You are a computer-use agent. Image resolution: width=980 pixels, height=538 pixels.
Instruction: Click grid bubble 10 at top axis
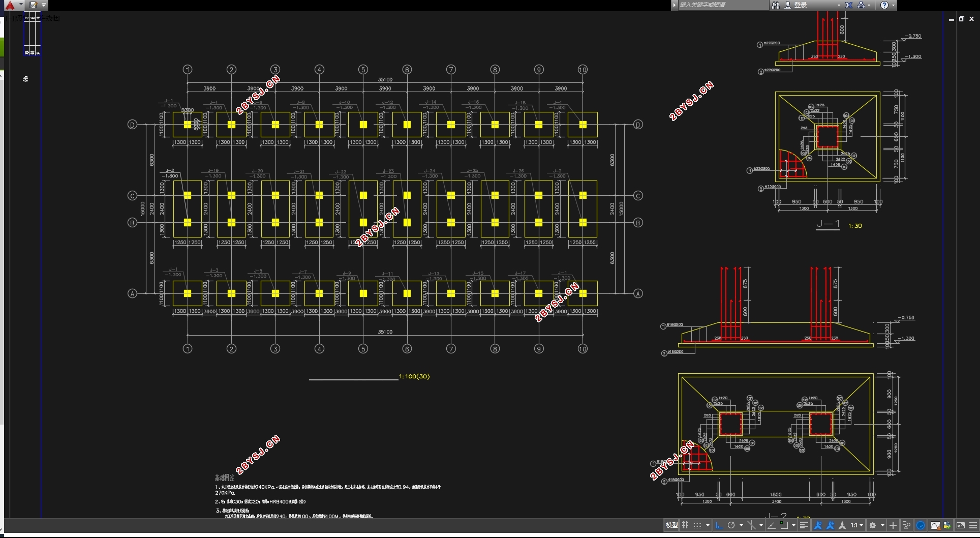tap(583, 70)
